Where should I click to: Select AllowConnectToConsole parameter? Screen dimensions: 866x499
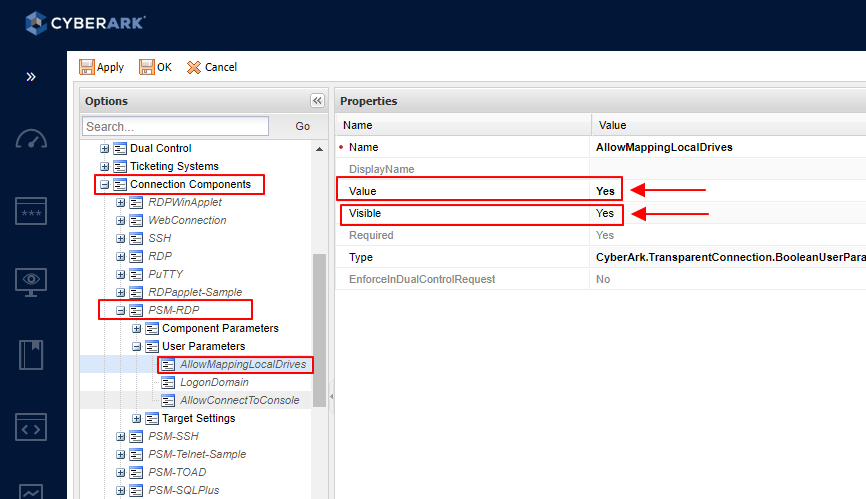240,400
